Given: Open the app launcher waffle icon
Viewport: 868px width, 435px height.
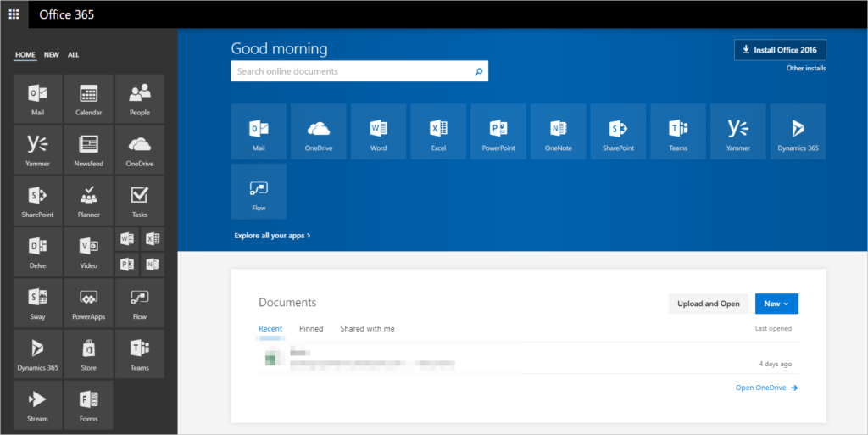Looking at the screenshot, I should coord(14,14).
